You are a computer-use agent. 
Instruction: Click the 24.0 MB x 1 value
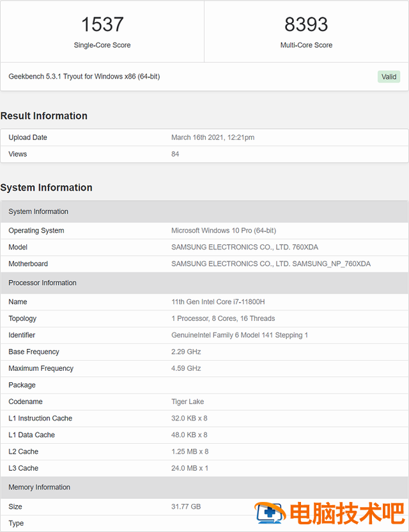point(190,468)
